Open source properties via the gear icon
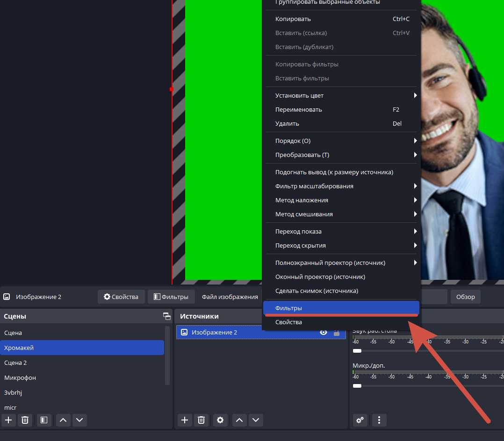 220,420
